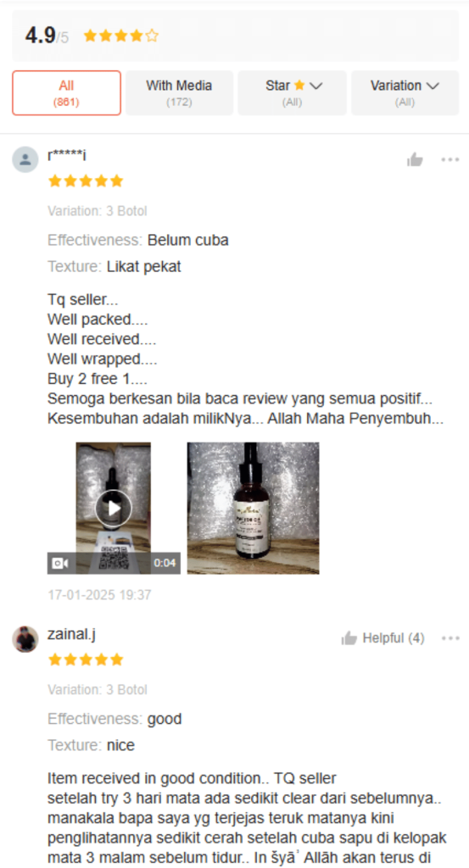Click the five-star rating of zainal.j's review
Image resolution: width=469 pixels, height=868 pixels.
click(86, 659)
